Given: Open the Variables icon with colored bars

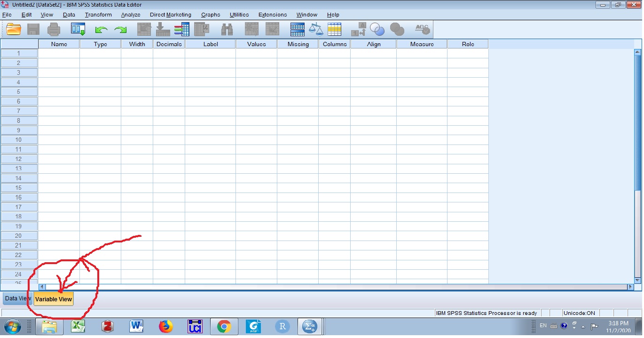Looking at the screenshot, I should coord(181,29).
